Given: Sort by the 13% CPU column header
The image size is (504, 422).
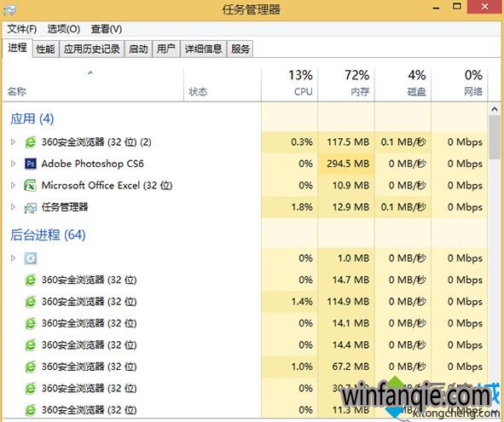Looking at the screenshot, I should pyautogui.click(x=290, y=85).
